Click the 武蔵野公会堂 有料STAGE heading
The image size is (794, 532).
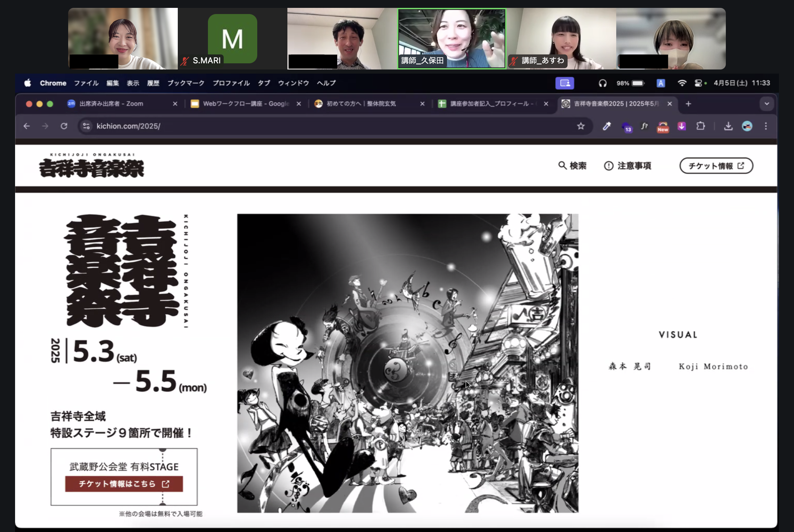point(124,467)
